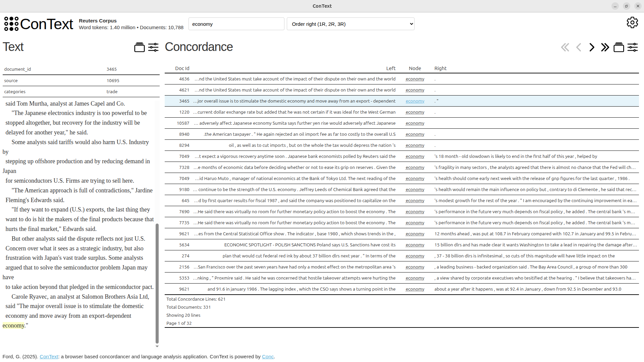The width and height of the screenshot is (644, 362).
Task: Click the ConText logo grid icon
Action: click(11, 24)
